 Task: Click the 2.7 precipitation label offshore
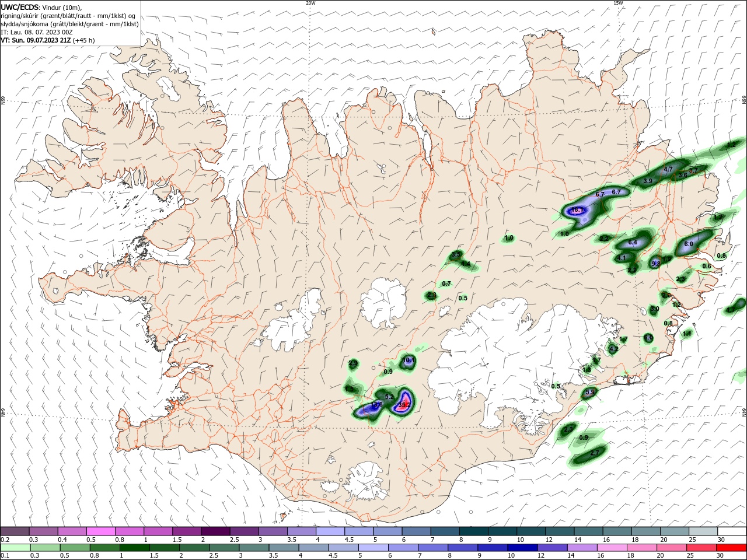tap(595, 453)
